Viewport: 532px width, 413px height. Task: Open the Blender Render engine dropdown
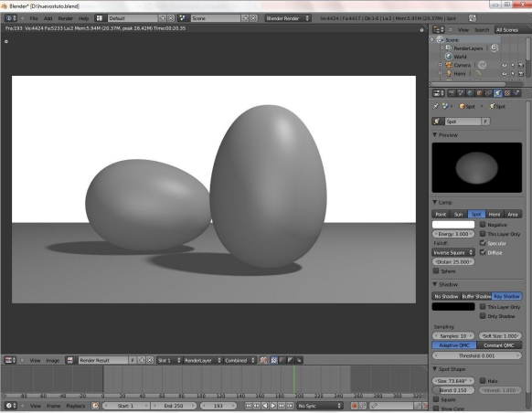(x=288, y=18)
